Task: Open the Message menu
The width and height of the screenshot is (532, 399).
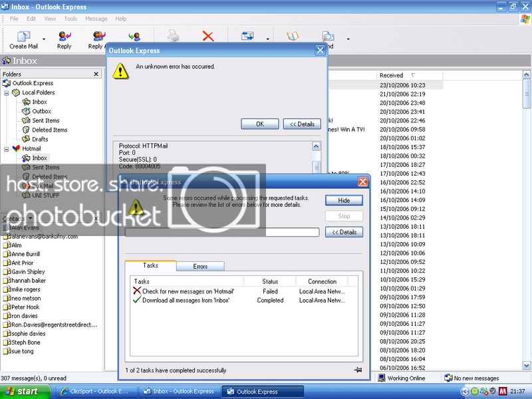Action: pyautogui.click(x=96, y=19)
